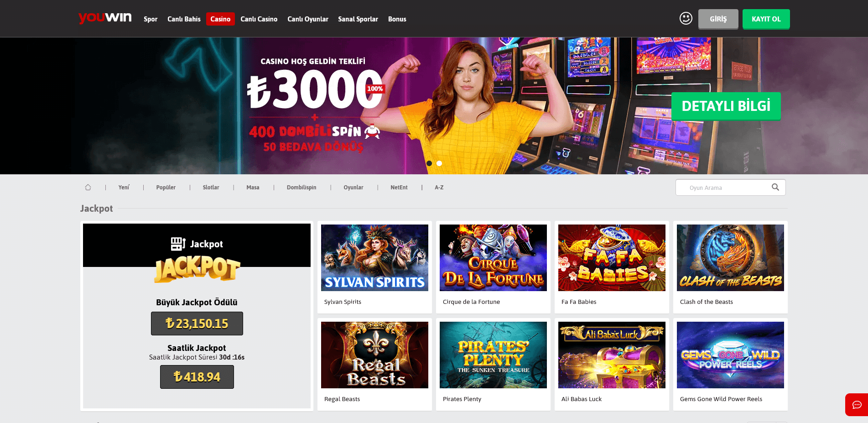
Task: Go to Canlı Casino menu item
Action: point(259,19)
